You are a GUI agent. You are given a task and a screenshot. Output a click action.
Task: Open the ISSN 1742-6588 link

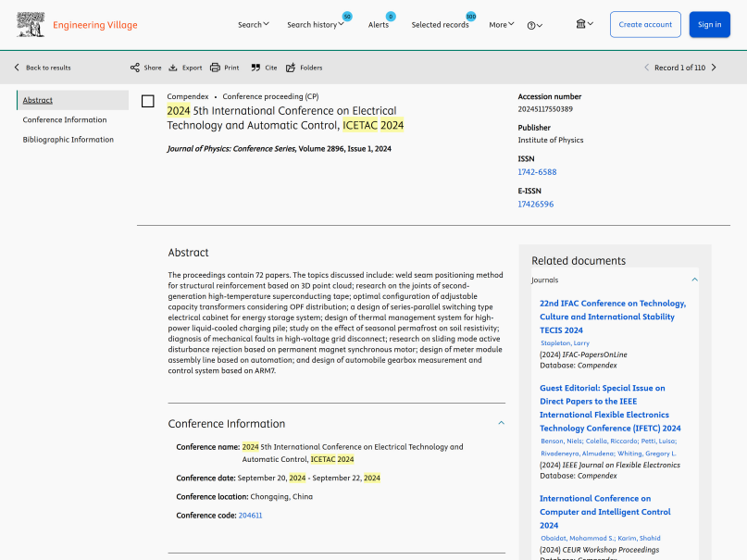[x=537, y=172]
